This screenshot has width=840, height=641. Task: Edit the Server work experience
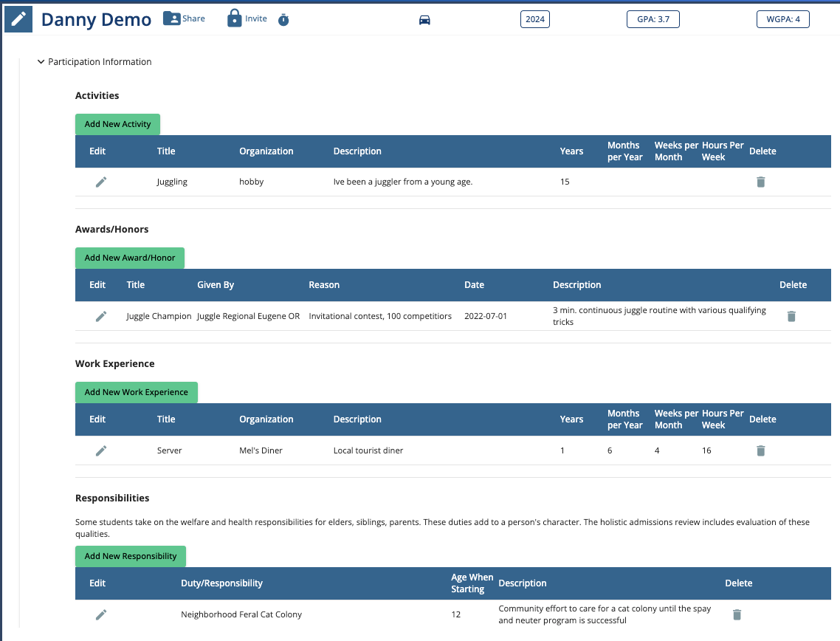(100, 450)
